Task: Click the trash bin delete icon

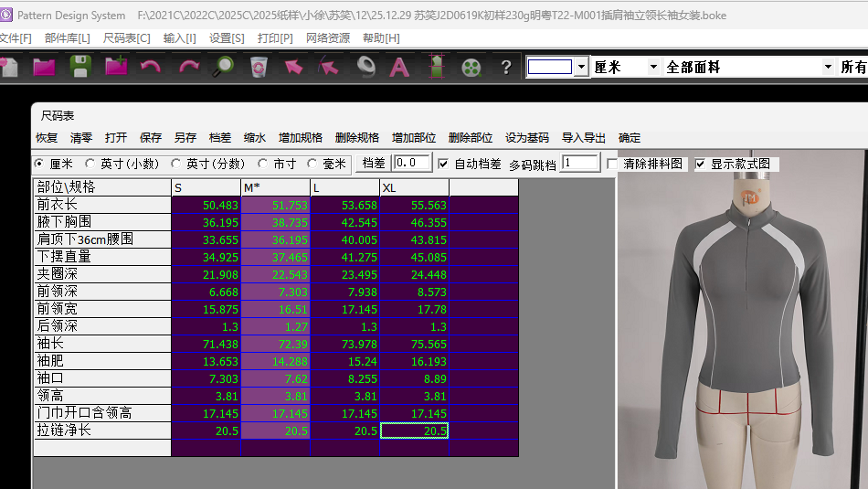Action: (x=259, y=67)
